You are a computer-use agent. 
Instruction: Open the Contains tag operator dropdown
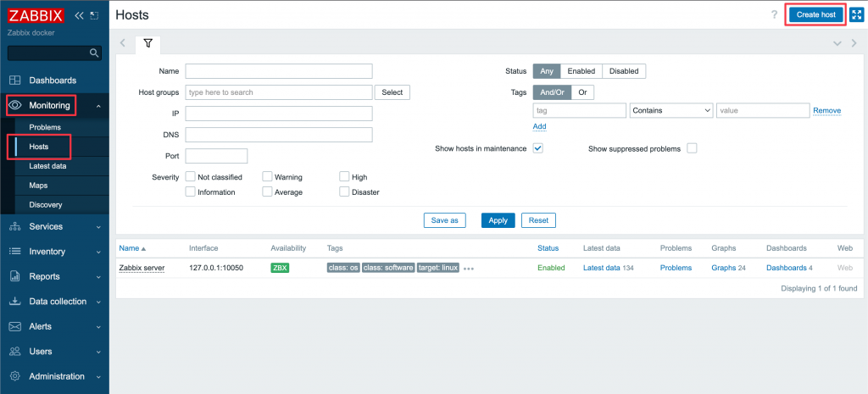tap(671, 111)
